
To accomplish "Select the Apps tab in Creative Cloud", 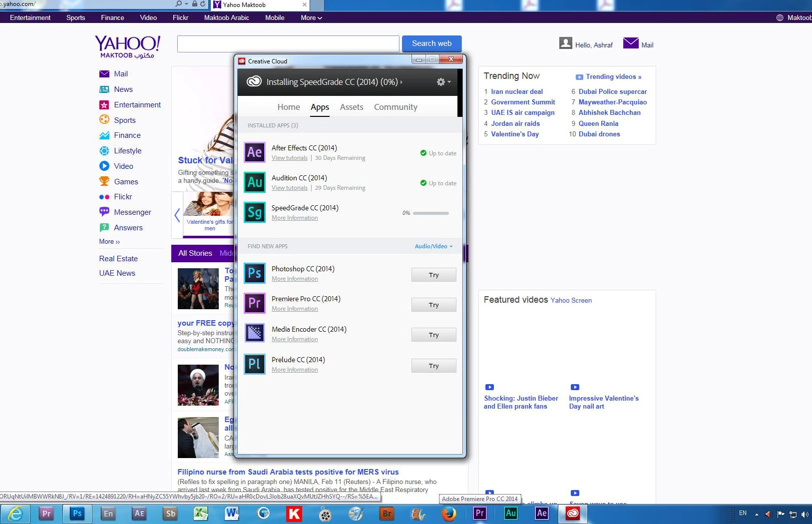I will coord(320,107).
